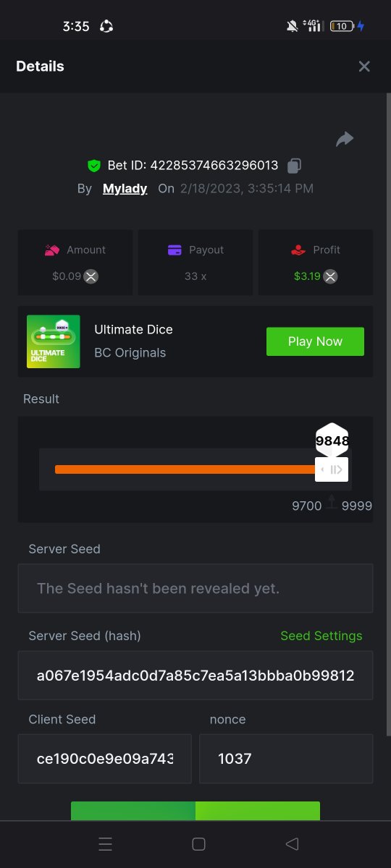Click the unrevealed Server Seed field
The image size is (391, 868).
click(x=195, y=589)
